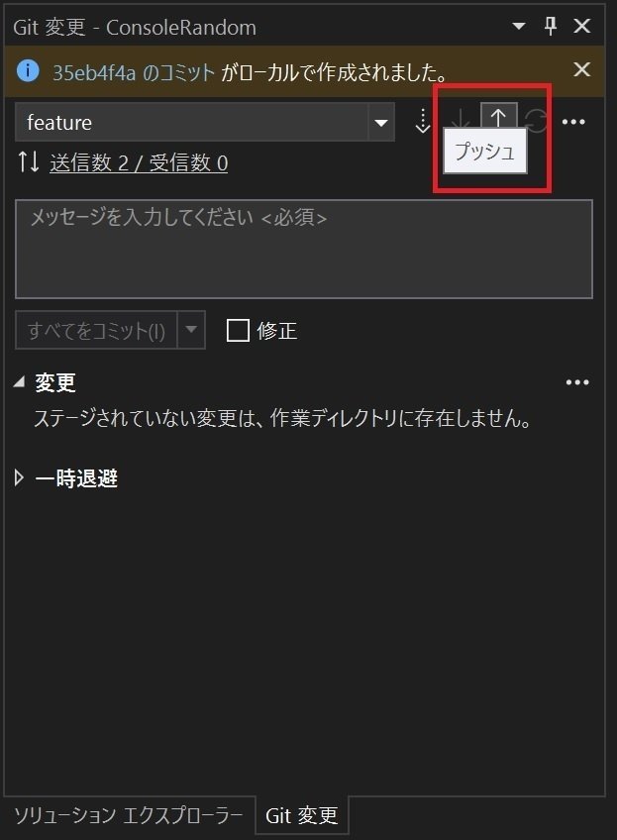Screen dimensions: 617x840
Task: Open the 35eb4f4a commit link
Action: click(134, 72)
